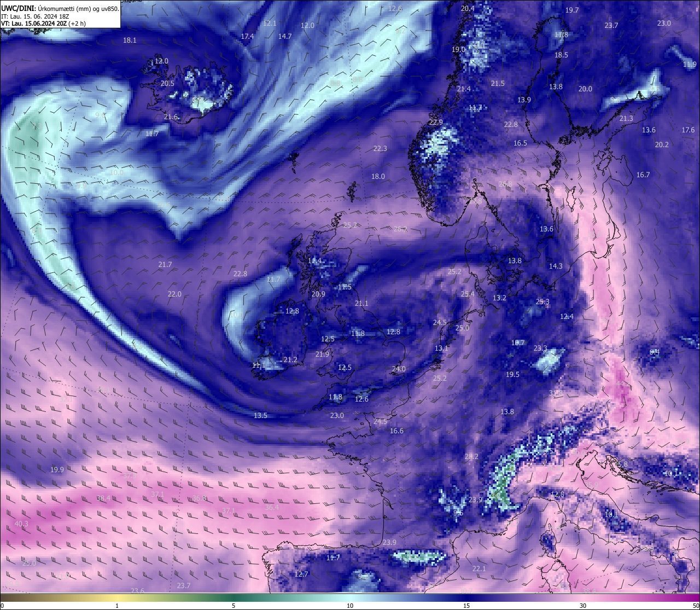
Task: Click the 16.7 value label
Action: tap(643, 175)
